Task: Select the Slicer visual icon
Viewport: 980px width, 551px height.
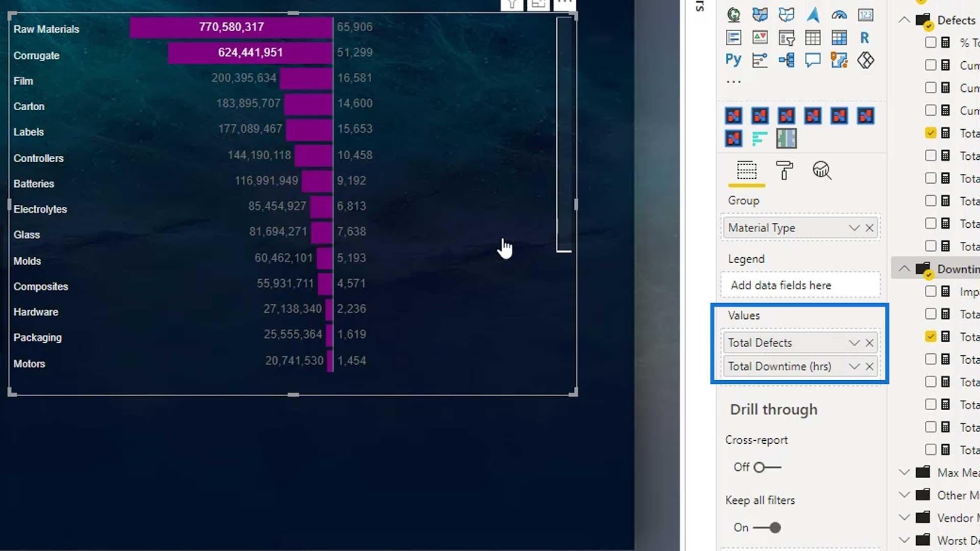Action: point(786,37)
